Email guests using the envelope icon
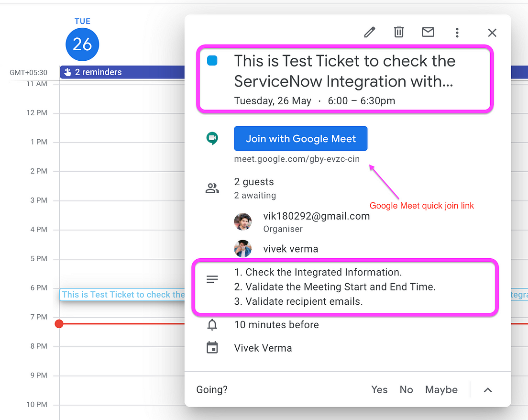This screenshot has width=528, height=420. pos(428,32)
